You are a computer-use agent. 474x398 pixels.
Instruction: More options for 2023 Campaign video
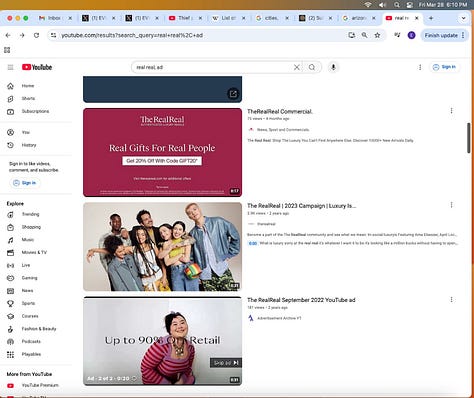(451, 205)
